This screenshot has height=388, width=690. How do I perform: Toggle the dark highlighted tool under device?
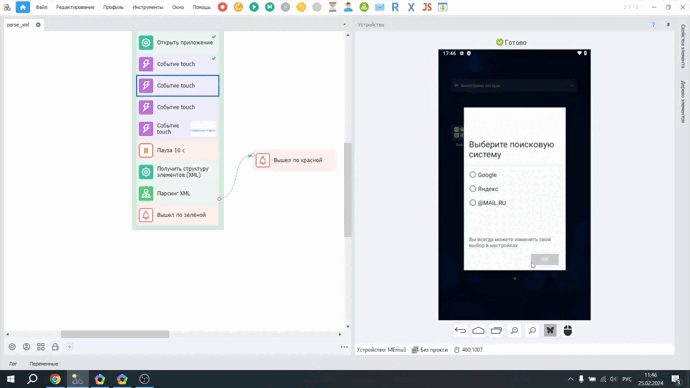pyautogui.click(x=550, y=330)
